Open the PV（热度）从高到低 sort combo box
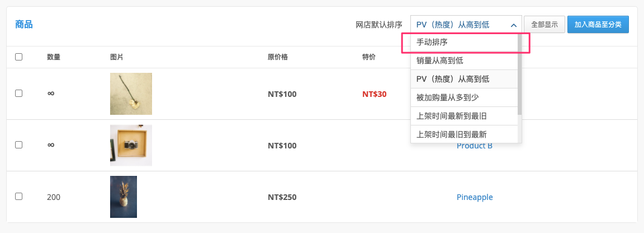The width and height of the screenshot is (644, 233). [466, 25]
